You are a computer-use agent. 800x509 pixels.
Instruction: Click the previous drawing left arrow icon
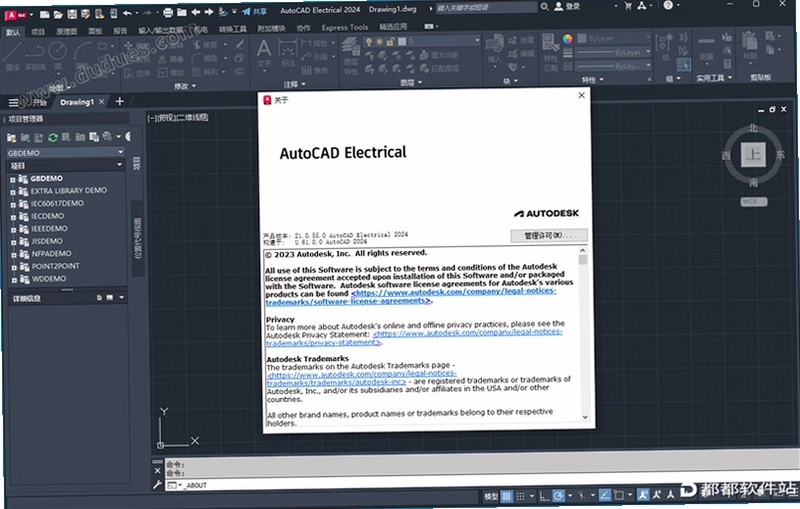[x=195, y=12]
